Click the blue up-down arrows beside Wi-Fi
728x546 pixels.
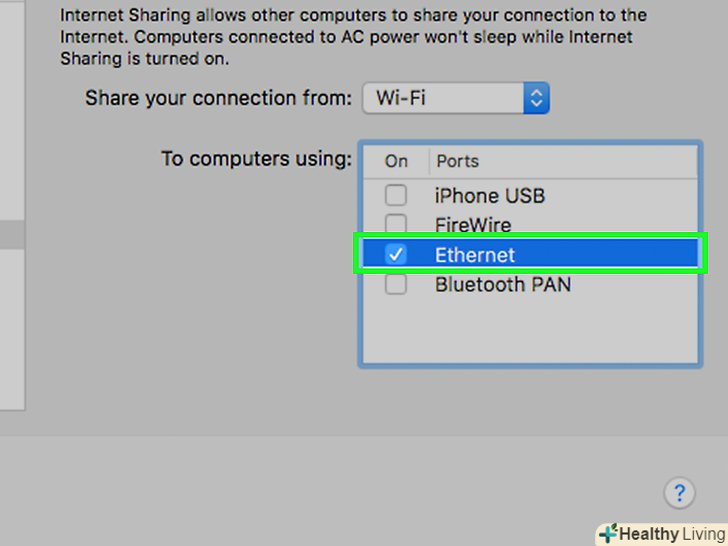pos(536,98)
